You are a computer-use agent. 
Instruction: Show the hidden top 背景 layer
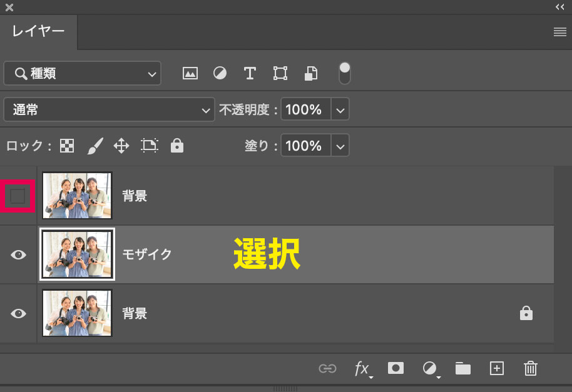pos(18,196)
